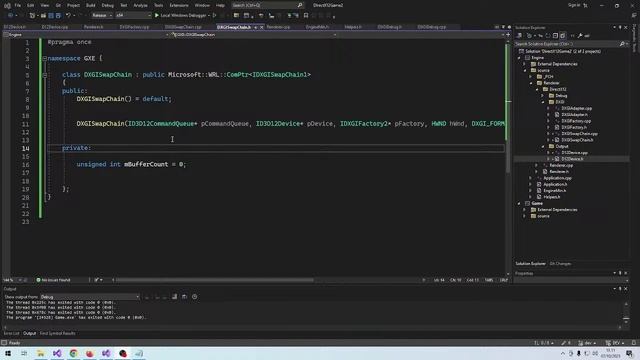Start Local Windows Debugger with green play icon

point(157,16)
